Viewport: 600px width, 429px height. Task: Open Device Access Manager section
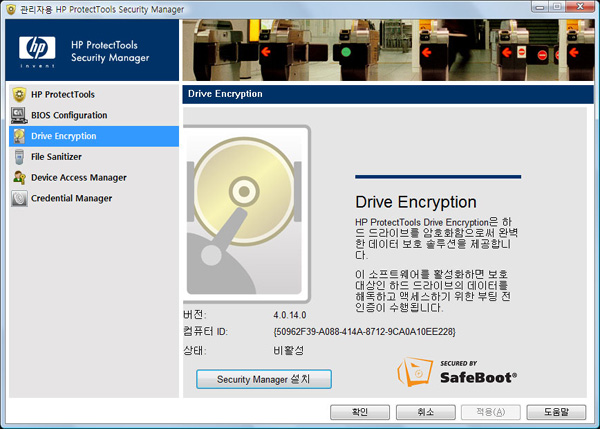pyautogui.click(x=94, y=178)
